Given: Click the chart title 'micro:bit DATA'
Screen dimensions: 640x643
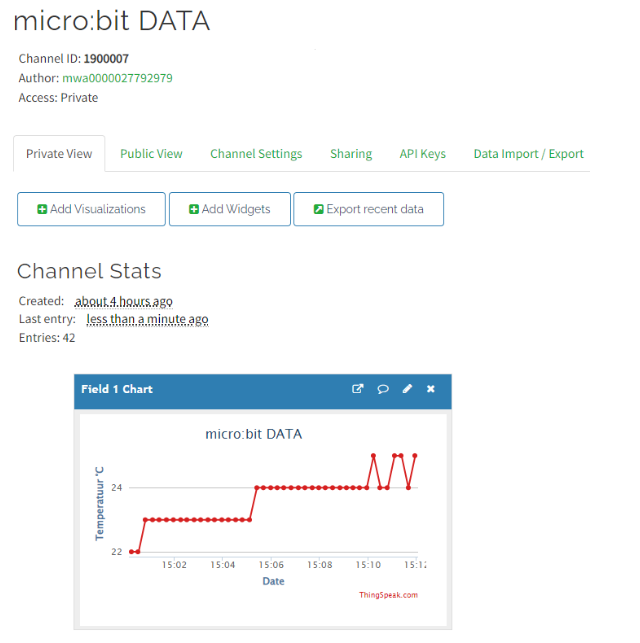Looking at the screenshot, I should (254, 434).
